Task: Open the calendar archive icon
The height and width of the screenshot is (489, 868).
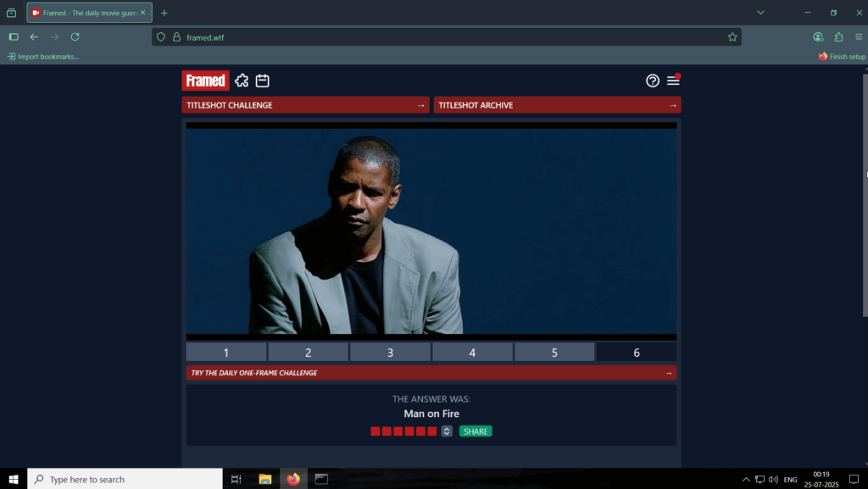Action: coord(263,81)
